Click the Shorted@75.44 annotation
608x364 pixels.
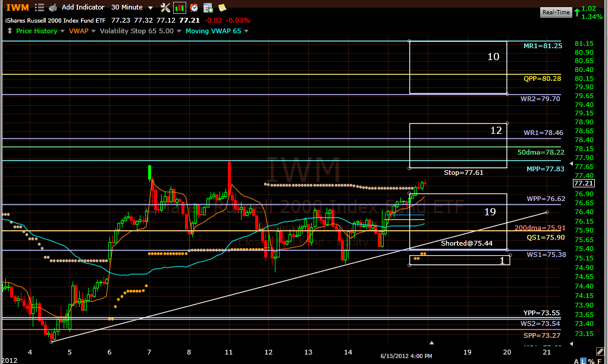pos(466,243)
